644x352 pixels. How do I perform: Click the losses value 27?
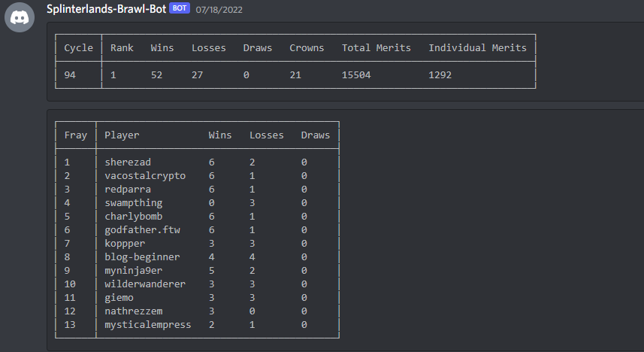coord(197,75)
